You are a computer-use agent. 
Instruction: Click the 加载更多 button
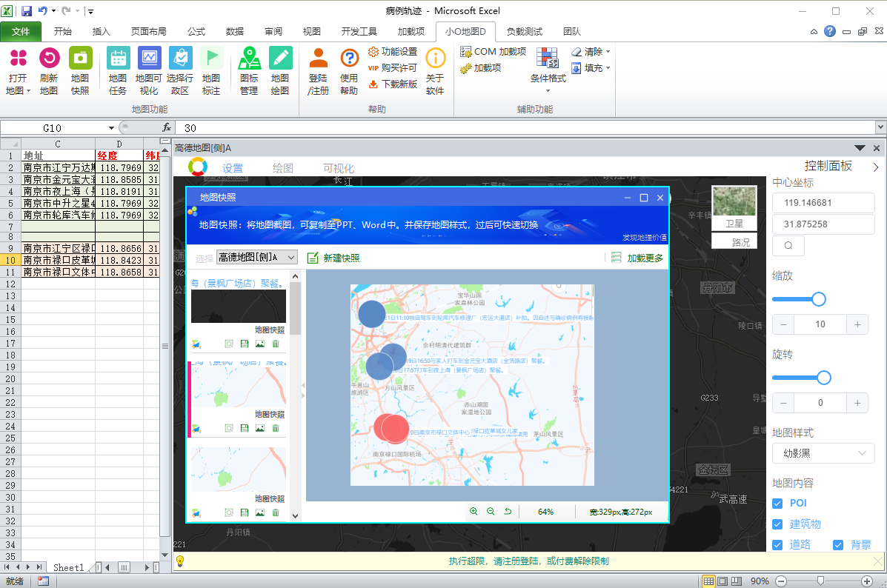click(x=637, y=258)
